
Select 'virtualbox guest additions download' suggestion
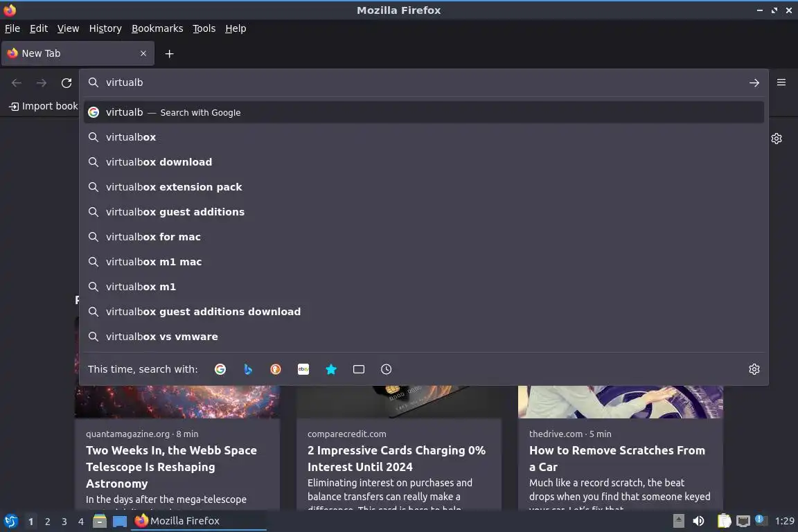pyautogui.click(x=423, y=312)
